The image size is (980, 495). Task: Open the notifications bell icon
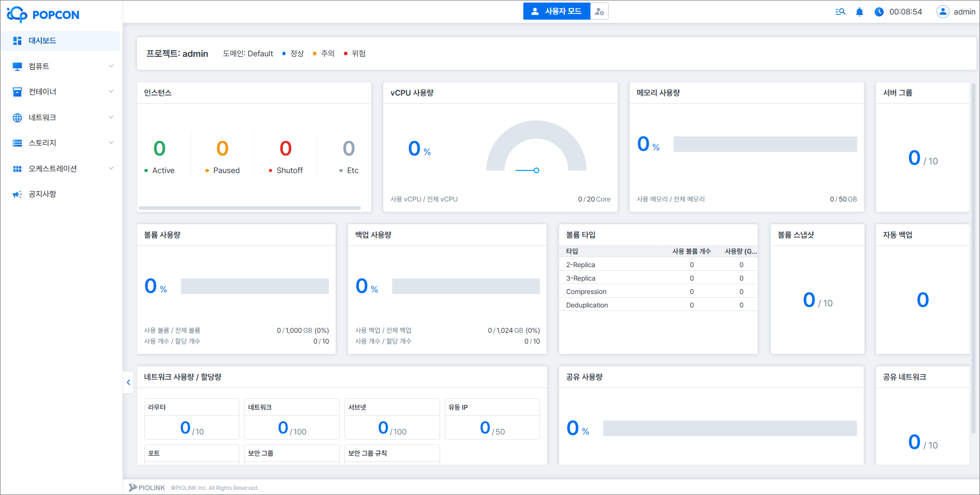[859, 12]
